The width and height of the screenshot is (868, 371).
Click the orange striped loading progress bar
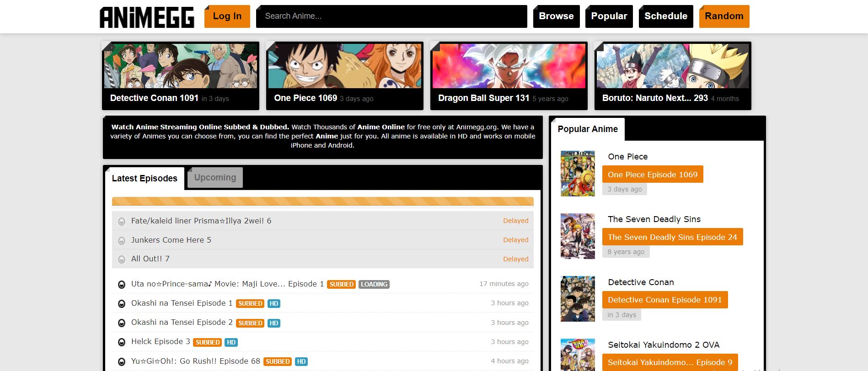click(322, 201)
